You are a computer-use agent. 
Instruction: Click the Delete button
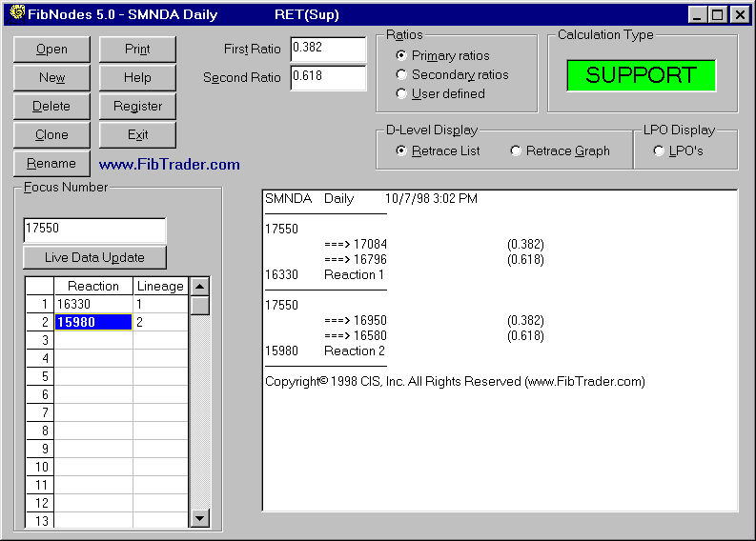pos(51,106)
